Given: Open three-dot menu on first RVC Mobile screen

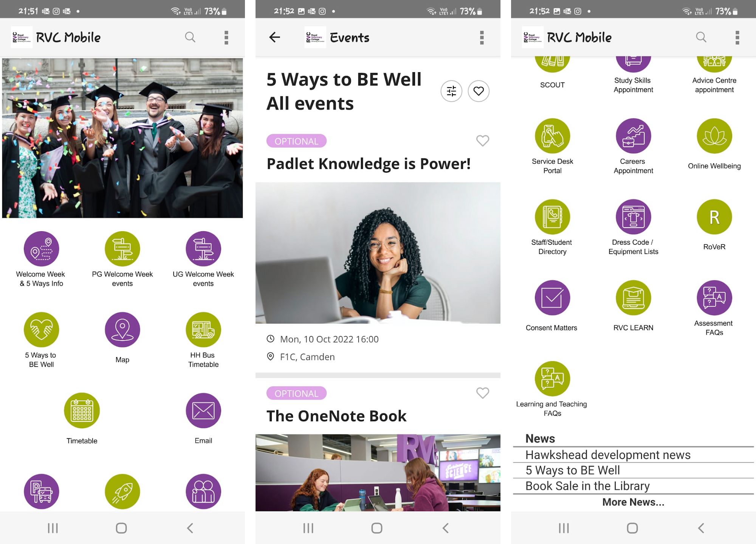Looking at the screenshot, I should pyautogui.click(x=226, y=37).
